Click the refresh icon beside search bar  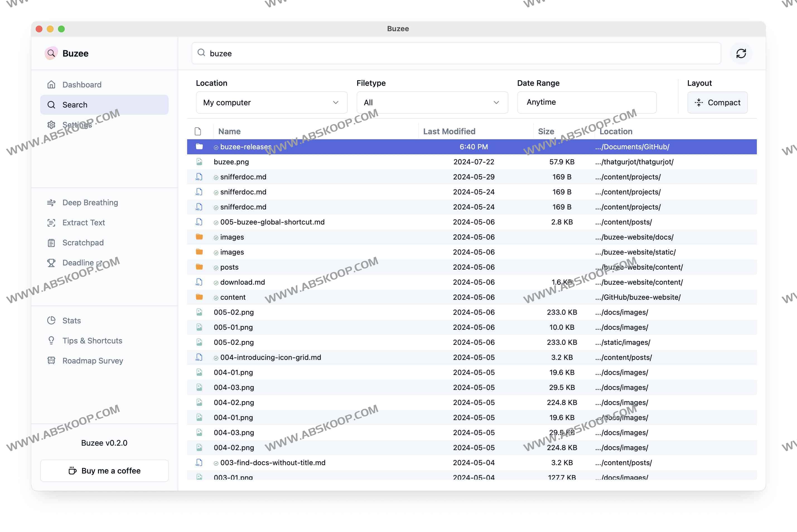(x=741, y=53)
